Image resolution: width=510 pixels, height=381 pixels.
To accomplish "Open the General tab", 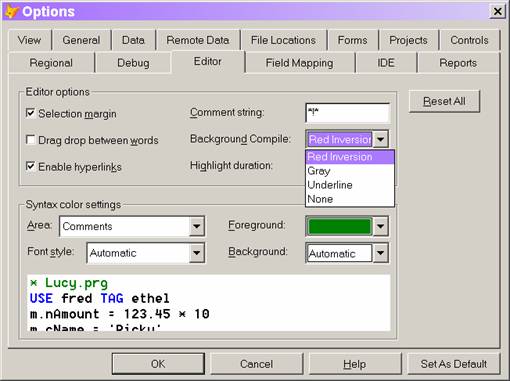I will [x=81, y=40].
